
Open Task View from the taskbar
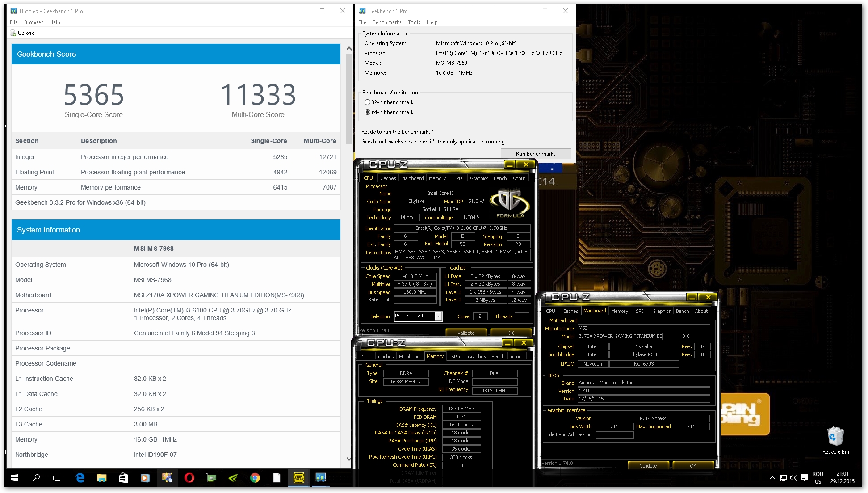point(58,478)
